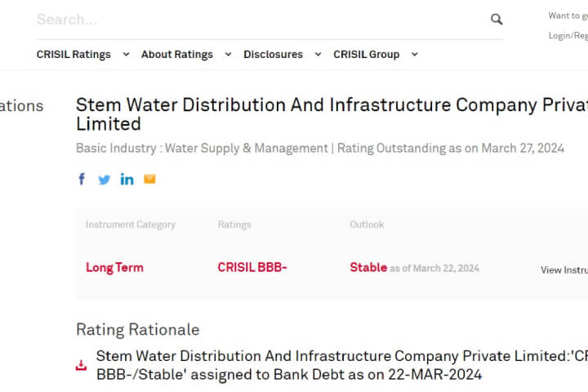Expand CRISIL Group chevron
This screenshot has height=392, width=588.
[414, 55]
